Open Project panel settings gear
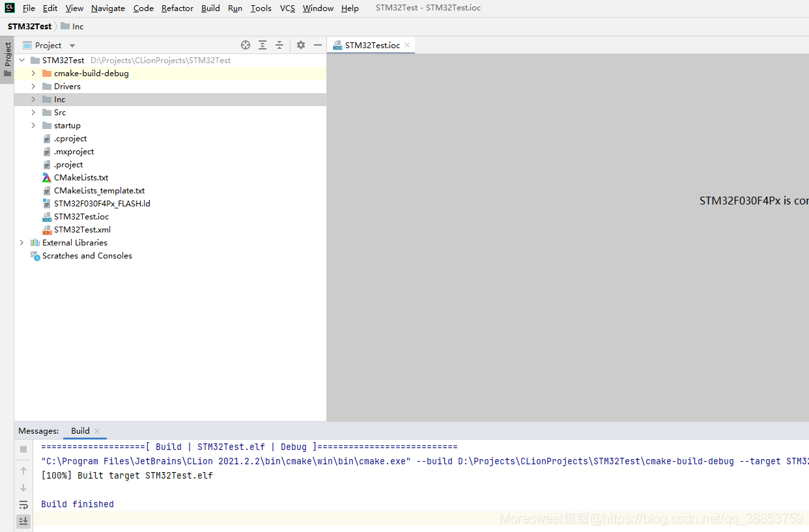 tap(301, 45)
